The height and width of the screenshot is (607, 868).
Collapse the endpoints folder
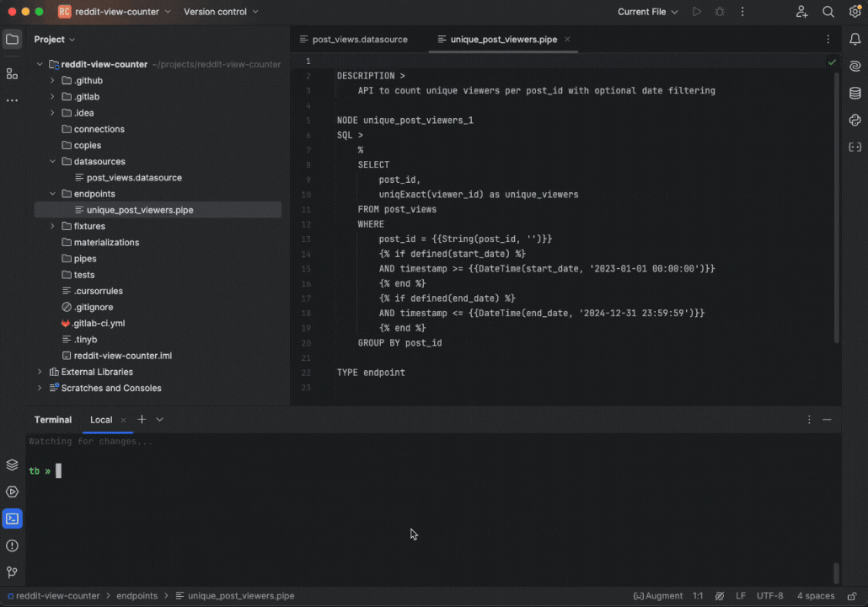pyautogui.click(x=52, y=194)
